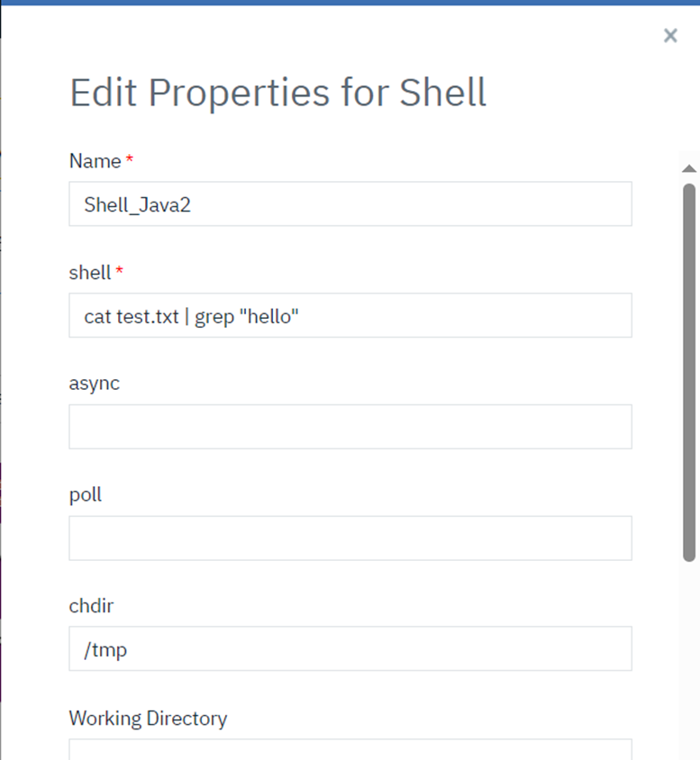
Task: Close the Edit Properties for Shell dialog
Action: pyautogui.click(x=670, y=35)
